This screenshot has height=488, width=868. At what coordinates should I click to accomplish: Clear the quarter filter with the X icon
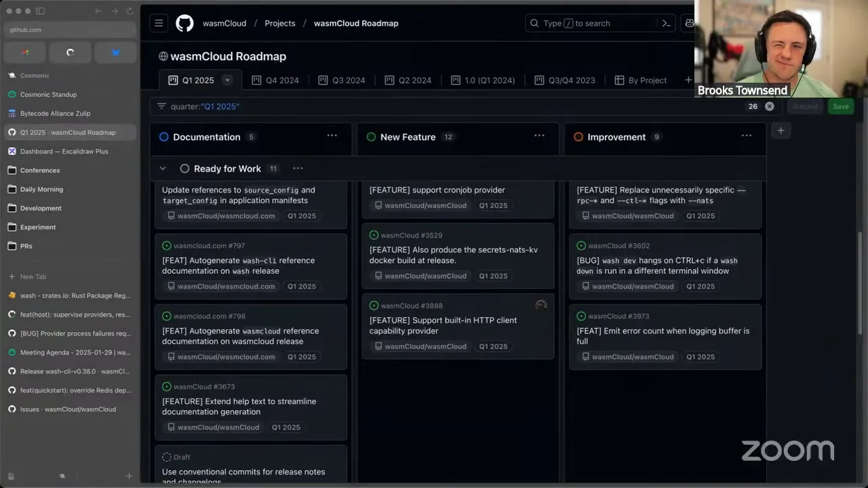coord(770,106)
